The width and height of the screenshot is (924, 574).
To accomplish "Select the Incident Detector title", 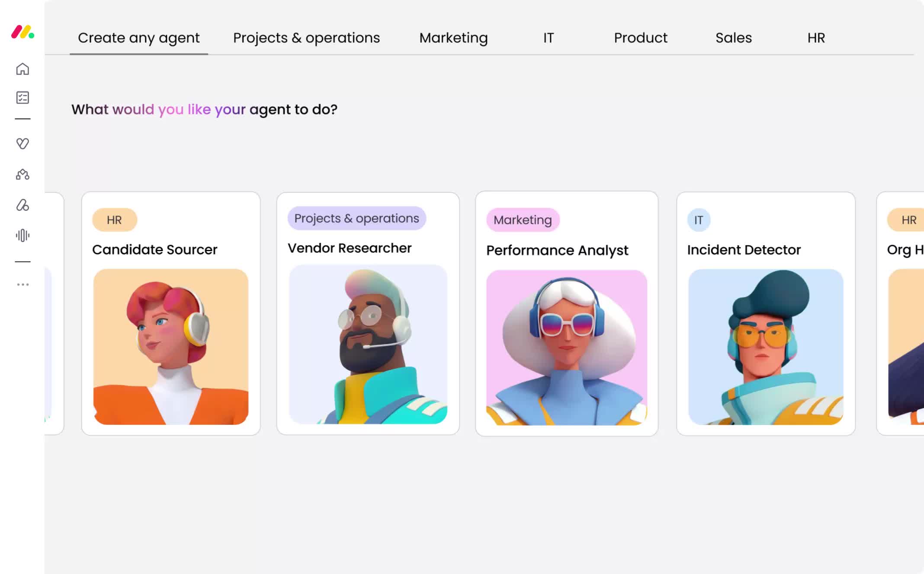I will [x=744, y=250].
